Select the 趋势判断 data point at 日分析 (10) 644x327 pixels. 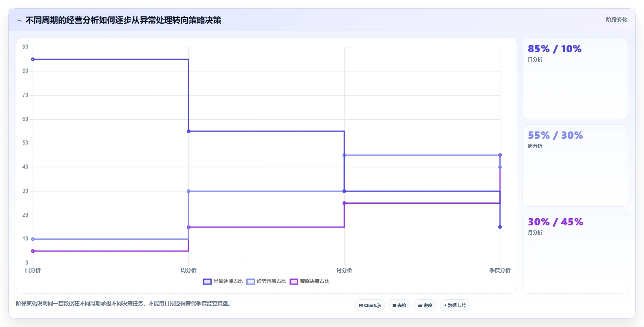(x=33, y=239)
